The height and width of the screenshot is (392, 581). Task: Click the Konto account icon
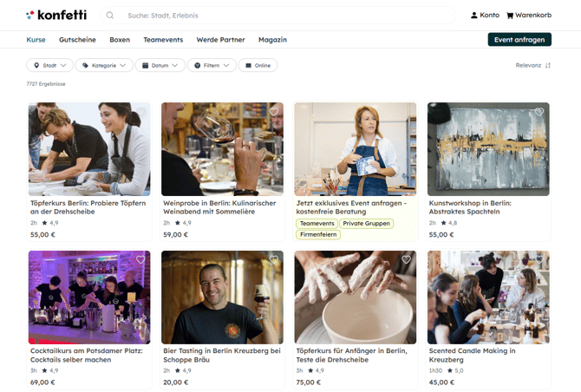point(474,16)
